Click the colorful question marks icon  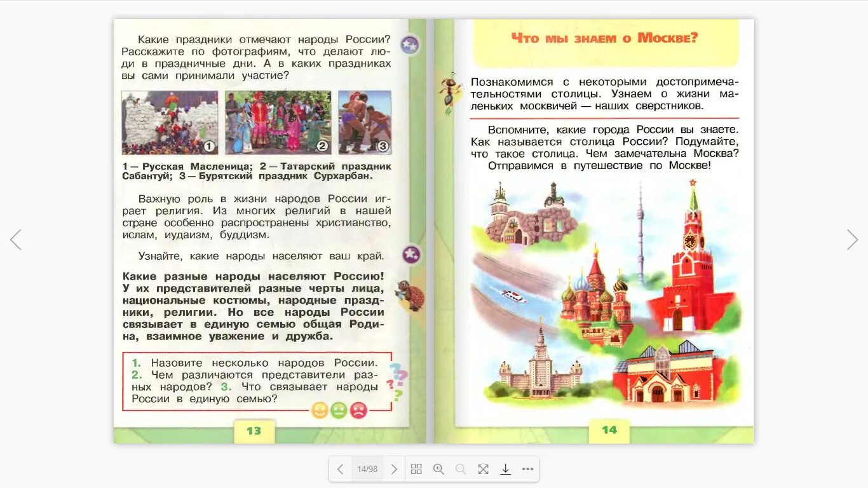(397, 381)
